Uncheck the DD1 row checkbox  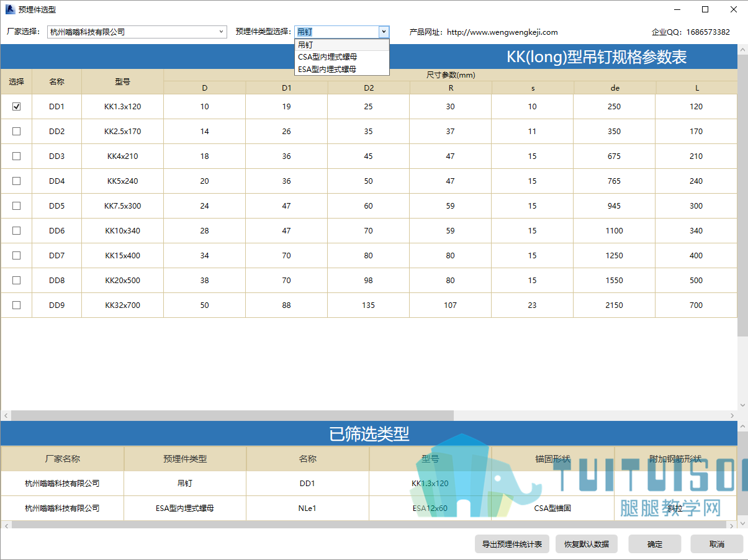(17, 106)
